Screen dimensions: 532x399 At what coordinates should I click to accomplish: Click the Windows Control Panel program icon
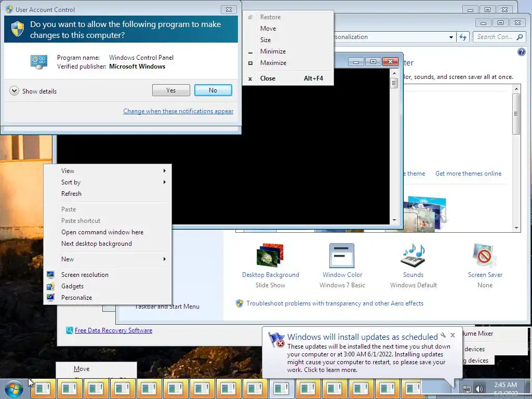tap(38, 62)
